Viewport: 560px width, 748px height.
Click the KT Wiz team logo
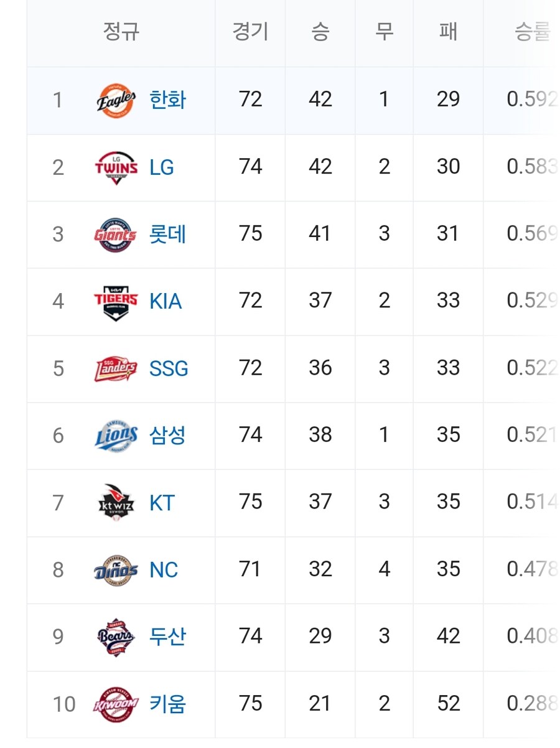click(116, 503)
